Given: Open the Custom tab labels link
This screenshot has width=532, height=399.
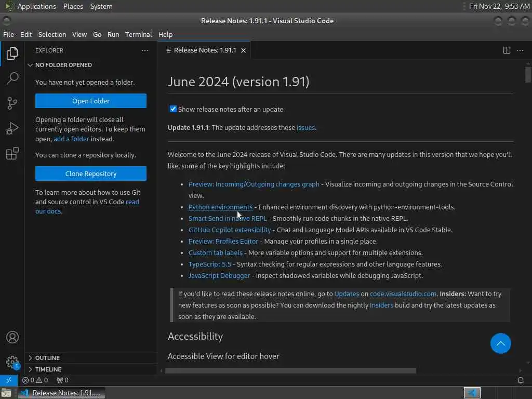Looking at the screenshot, I should [x=216, y=253].
